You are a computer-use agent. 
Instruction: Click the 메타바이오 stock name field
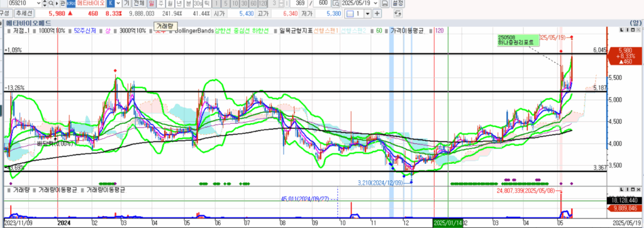coord(91,3)
